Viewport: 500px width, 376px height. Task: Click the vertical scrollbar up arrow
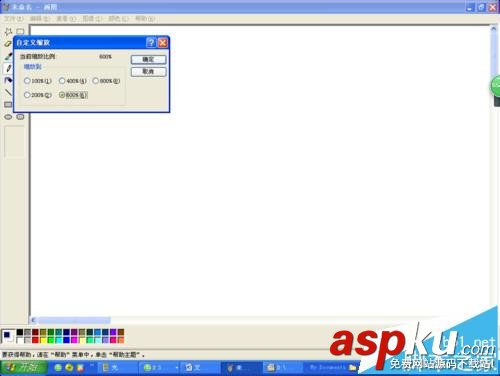point(493,29)
